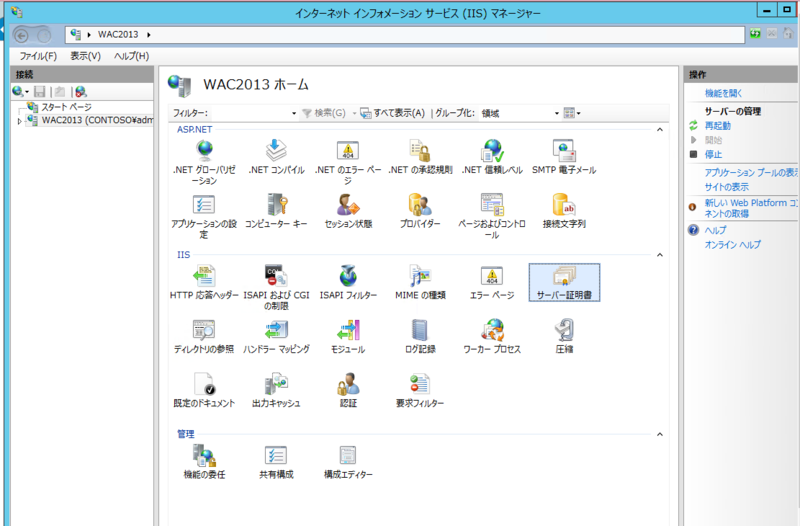Open .NET 信頼レベル feature
This screenshot has height=526, width=800.
click(492, 157)
